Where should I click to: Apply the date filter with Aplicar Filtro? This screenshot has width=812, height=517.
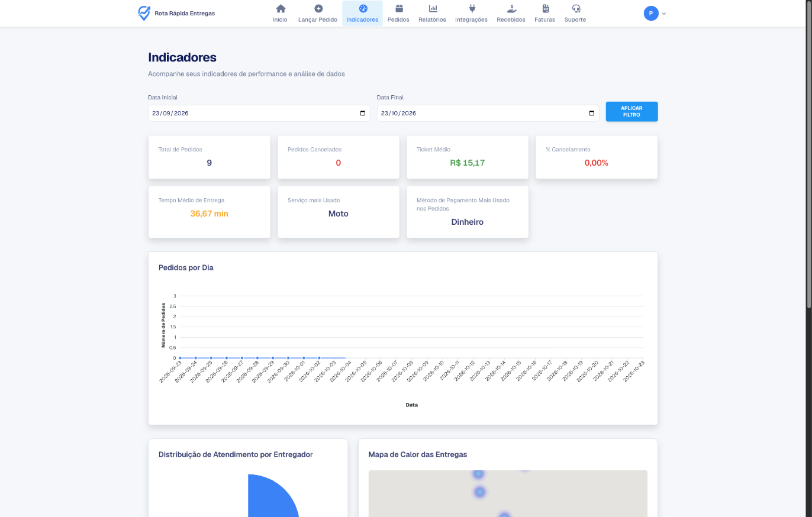point(631,111)
